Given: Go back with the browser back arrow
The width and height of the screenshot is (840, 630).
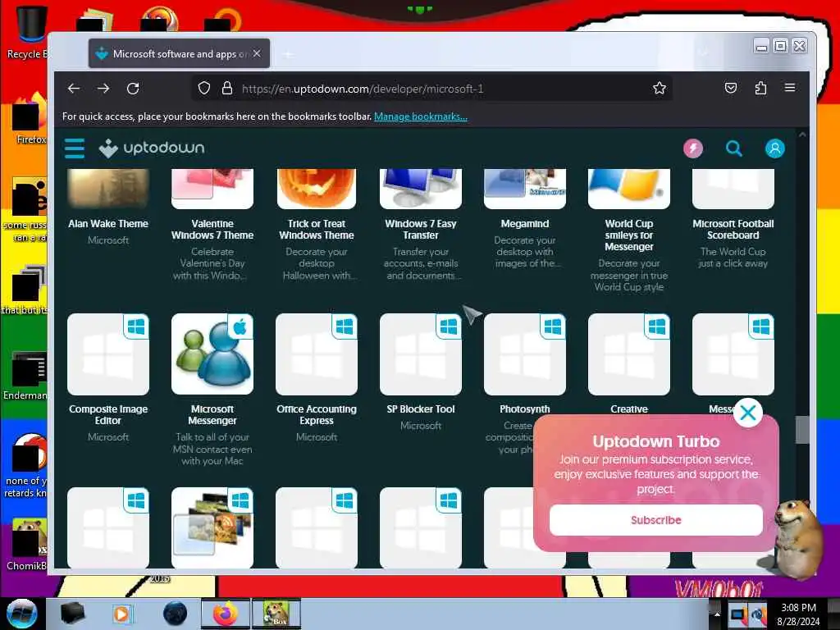Looking at the screenshot, I should pos(74,89).
